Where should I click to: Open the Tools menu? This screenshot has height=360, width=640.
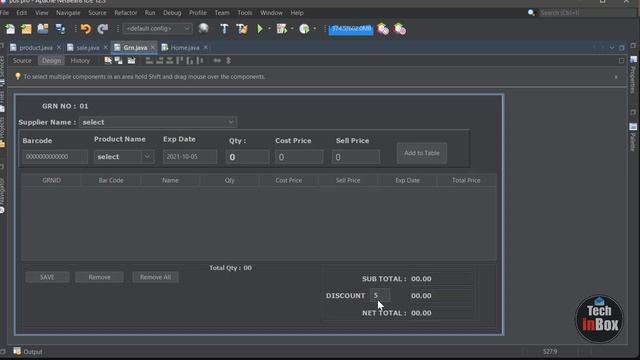244,13
